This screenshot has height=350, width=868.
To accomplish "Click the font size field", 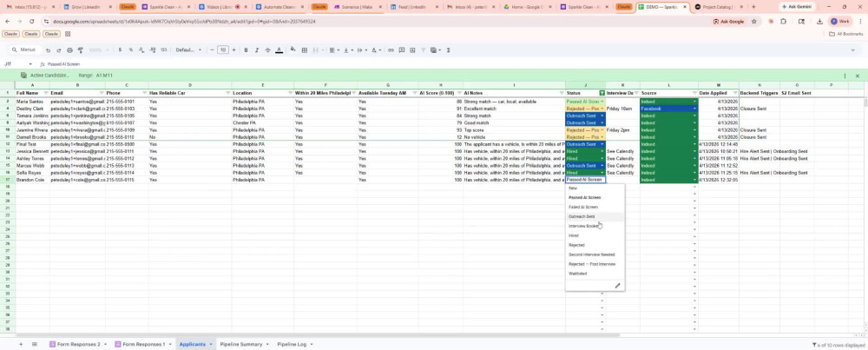I will coord(222,50).
